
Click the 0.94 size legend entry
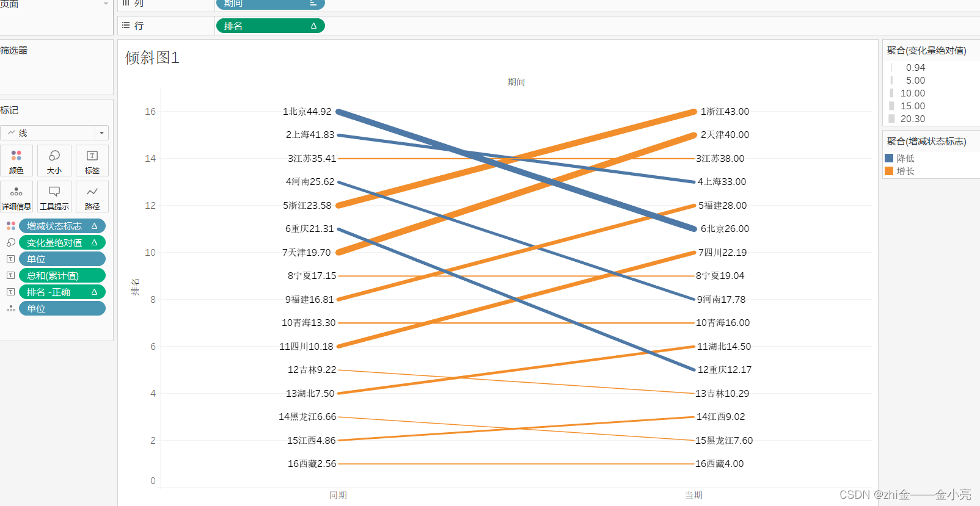(907, 67)
